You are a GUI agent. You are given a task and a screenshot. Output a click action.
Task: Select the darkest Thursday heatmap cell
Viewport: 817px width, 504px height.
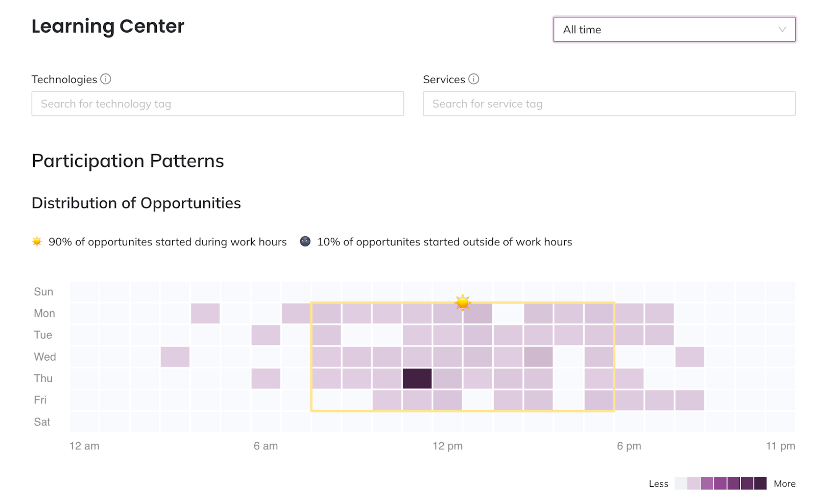(x=417, y=379)
